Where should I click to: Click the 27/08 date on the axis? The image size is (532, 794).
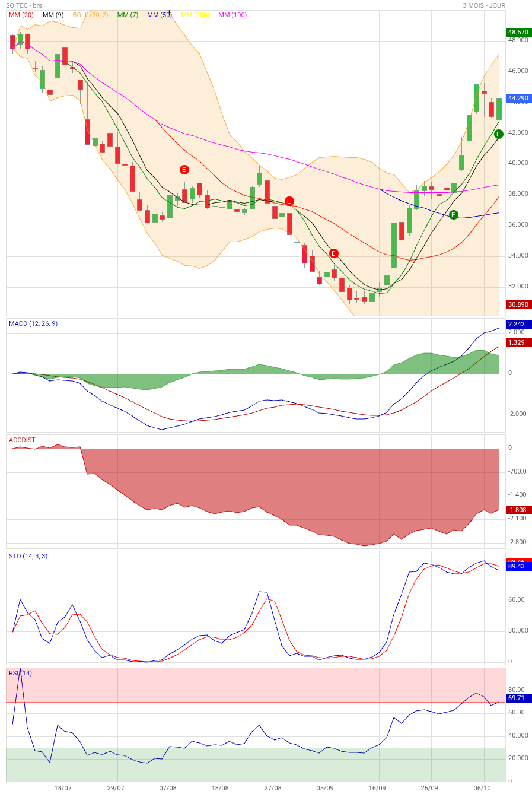point(273,789)
